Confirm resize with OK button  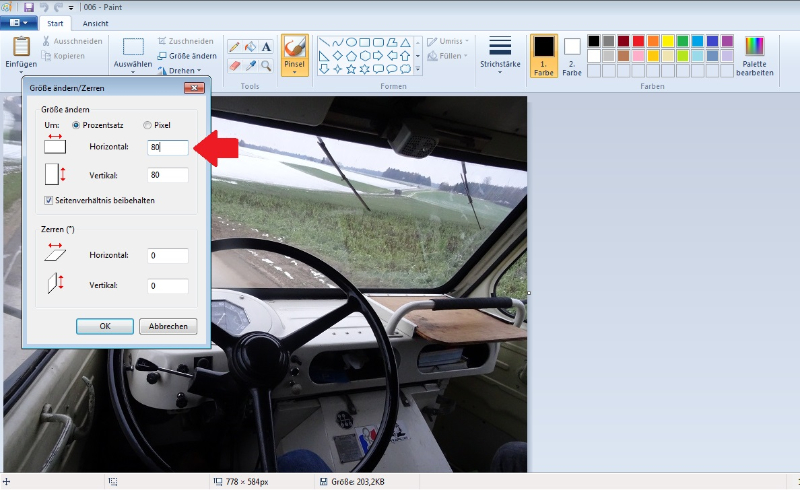point(104,326)
